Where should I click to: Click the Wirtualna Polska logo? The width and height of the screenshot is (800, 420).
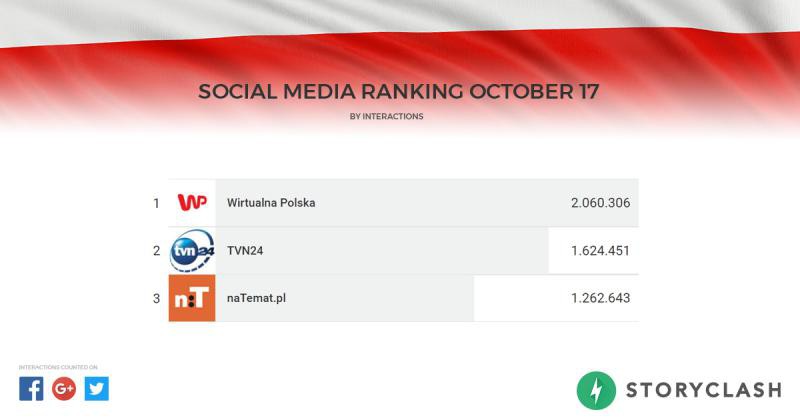click(192, 203)
